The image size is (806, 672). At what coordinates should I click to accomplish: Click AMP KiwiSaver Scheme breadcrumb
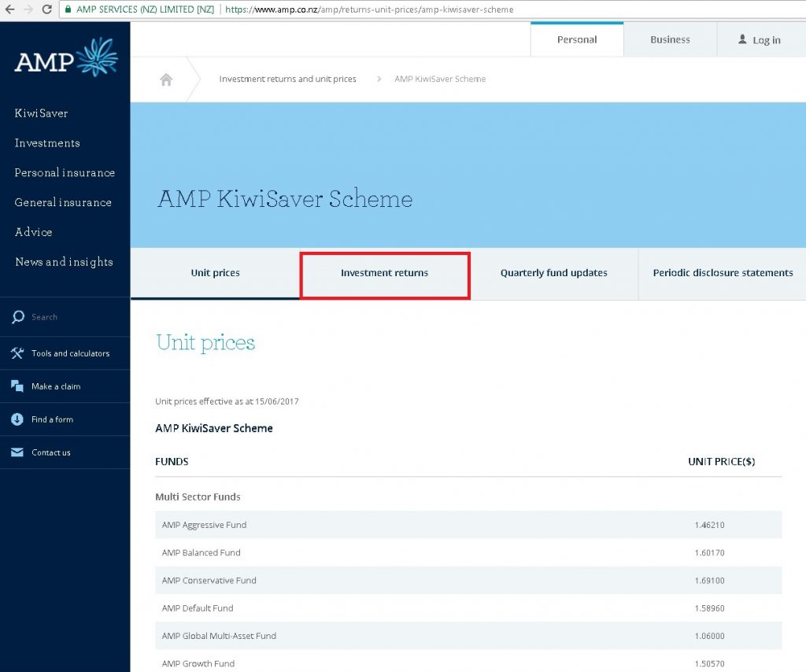coord(440,79)
